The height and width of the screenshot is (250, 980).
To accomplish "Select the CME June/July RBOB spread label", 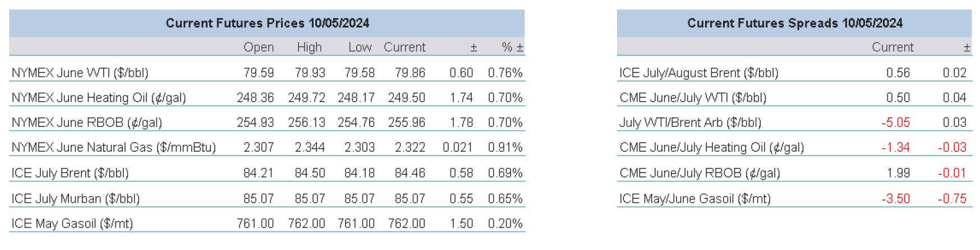I will tap(700, 173).
